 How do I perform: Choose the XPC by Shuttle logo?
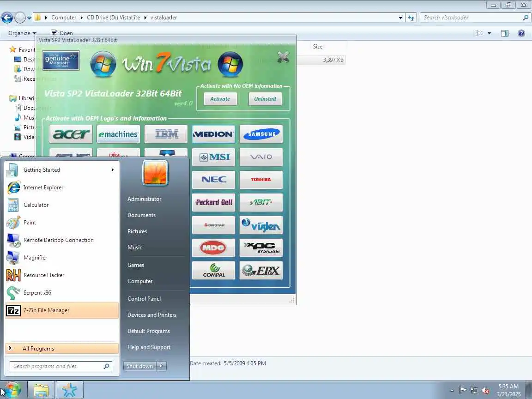261,248
